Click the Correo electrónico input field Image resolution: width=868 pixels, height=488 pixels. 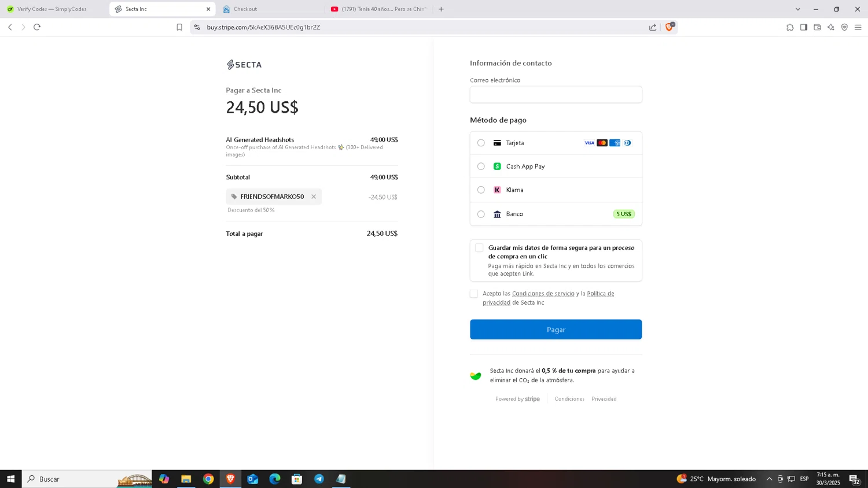[x=556, y=95]
